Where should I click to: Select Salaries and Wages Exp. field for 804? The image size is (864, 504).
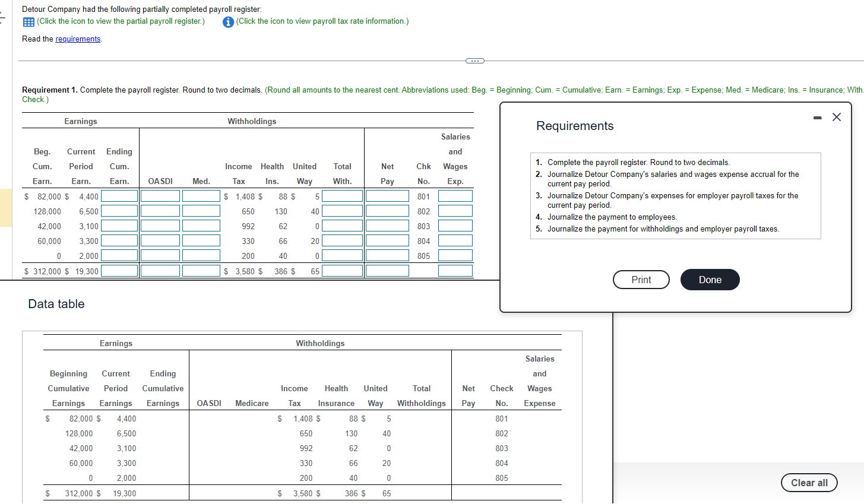455,240
